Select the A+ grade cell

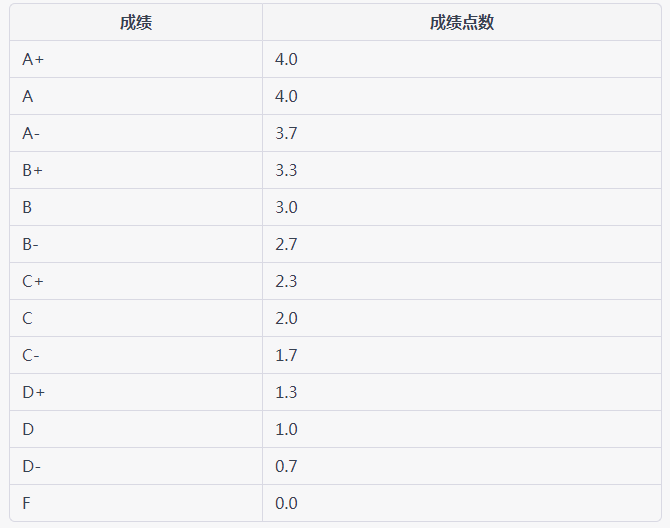coord(136,59)
